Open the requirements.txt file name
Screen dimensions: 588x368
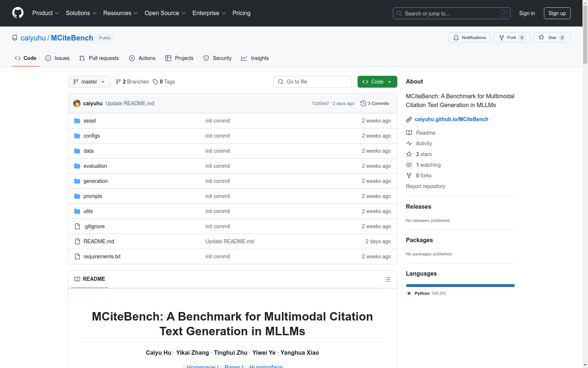(x=102, y=256)
